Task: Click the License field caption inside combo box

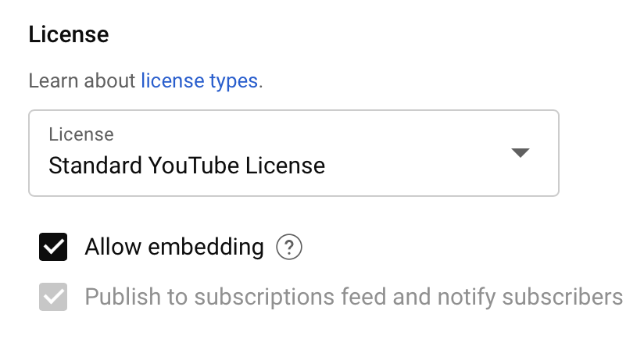Action: click(81, 134)
